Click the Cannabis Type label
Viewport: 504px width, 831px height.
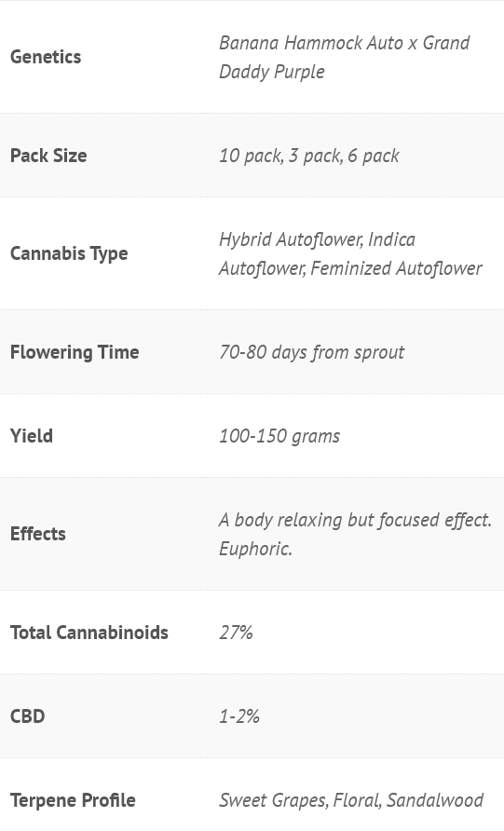click(x=69, y=253)
